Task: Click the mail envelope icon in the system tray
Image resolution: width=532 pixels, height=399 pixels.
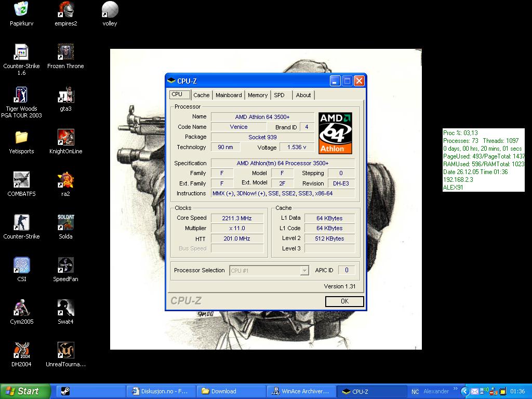Action: 475,392
